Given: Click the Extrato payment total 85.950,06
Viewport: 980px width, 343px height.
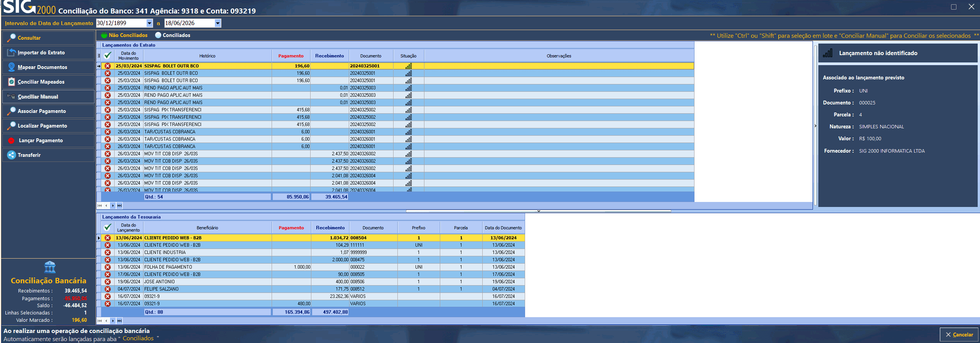Looking at the screenshot, I should (291, 197).
